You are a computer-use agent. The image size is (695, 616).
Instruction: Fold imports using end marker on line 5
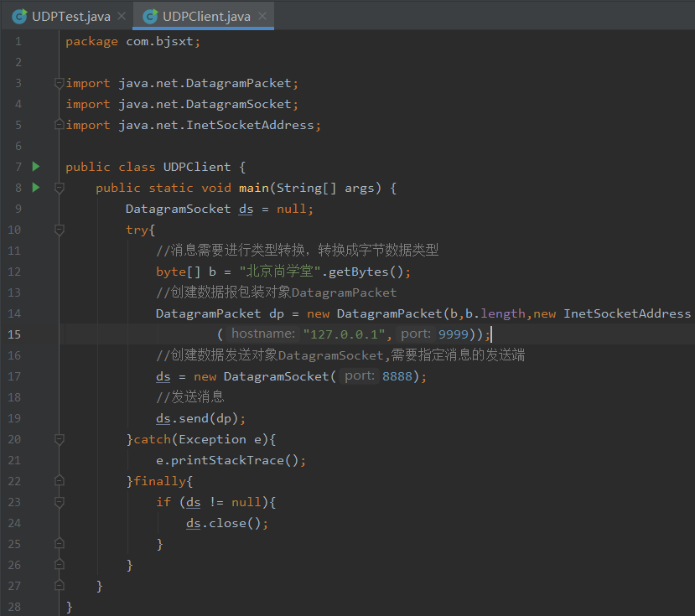(59, 125)
